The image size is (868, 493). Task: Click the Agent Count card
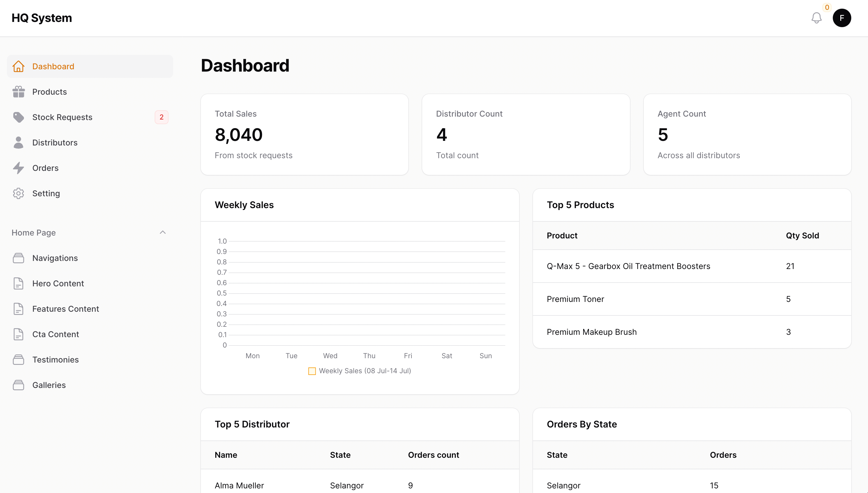coord(747,135)
